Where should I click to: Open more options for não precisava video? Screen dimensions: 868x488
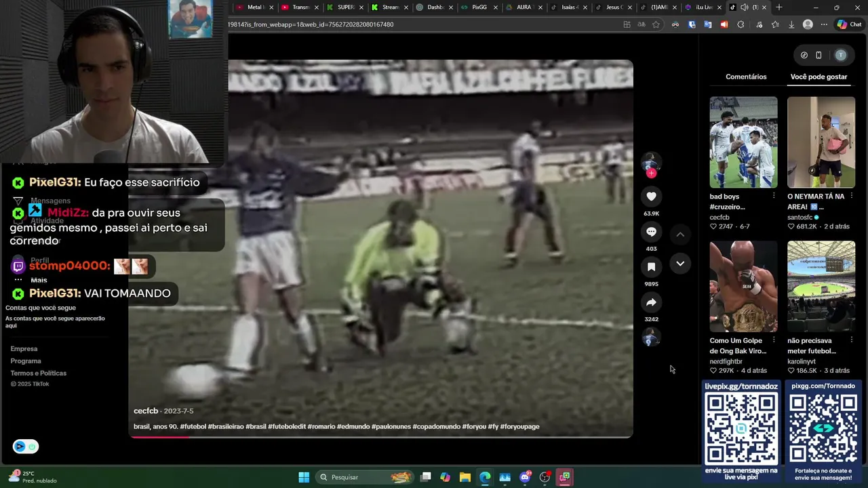click(x=851, y=340)
